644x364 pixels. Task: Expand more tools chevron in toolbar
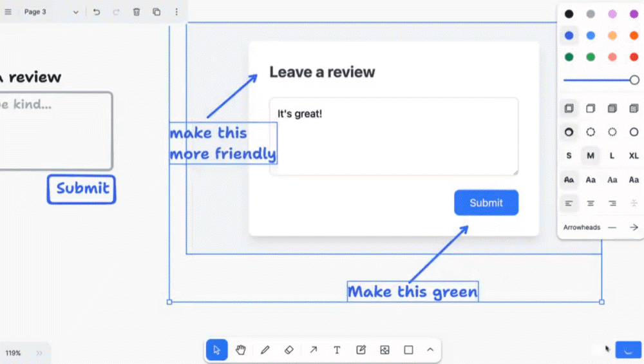(430, 350)
